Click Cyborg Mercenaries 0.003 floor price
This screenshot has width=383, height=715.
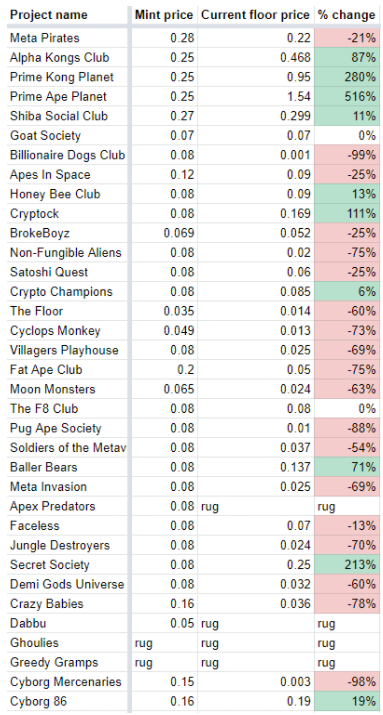click(255, 682)
